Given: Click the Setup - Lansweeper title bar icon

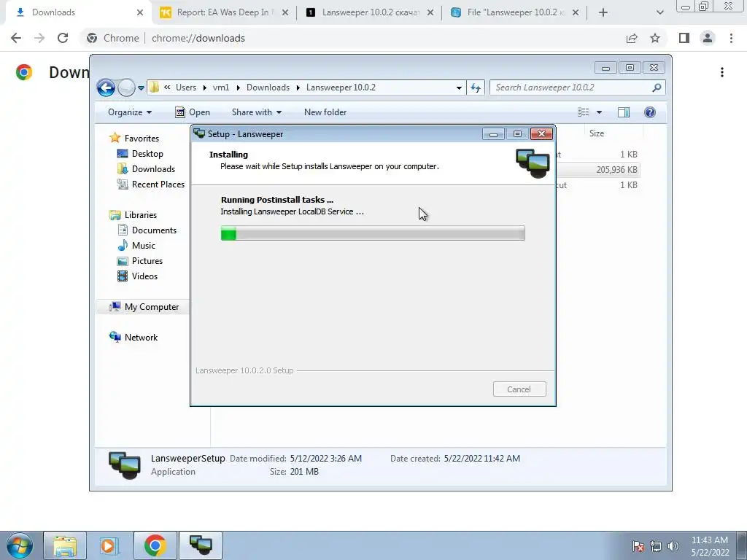Looking at the screenshot, I should (x=199, y=134).
